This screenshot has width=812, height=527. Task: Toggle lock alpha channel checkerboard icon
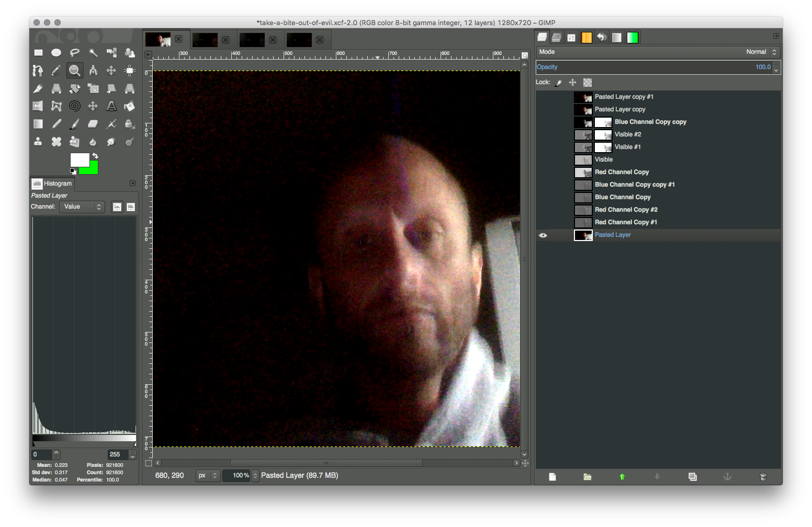tap(588, 83)
